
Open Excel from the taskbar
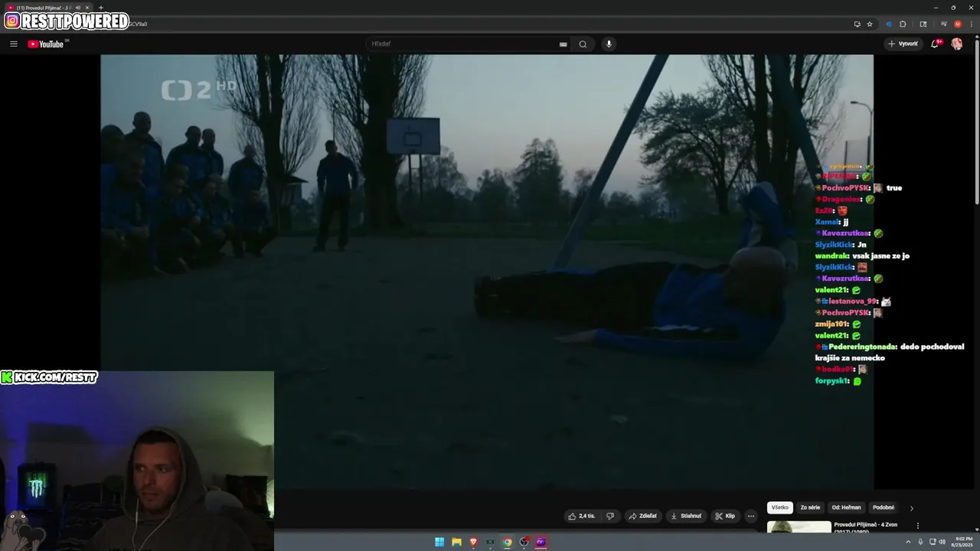(490, 542)
